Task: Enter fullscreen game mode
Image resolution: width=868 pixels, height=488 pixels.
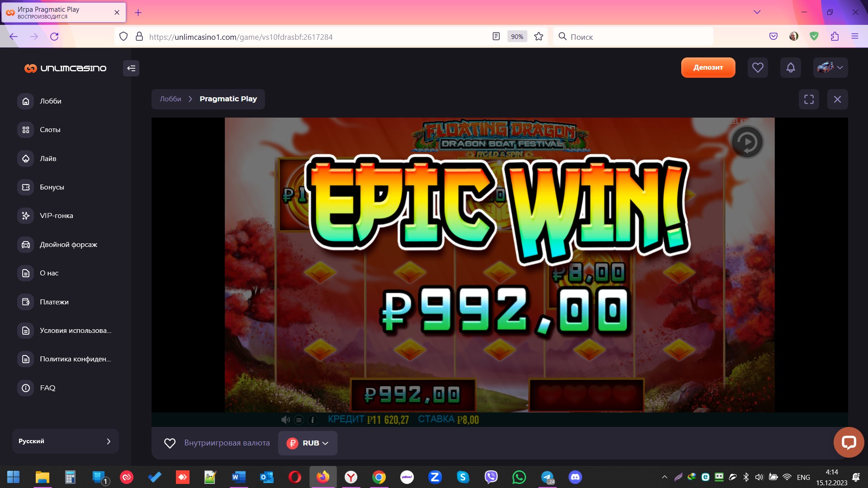Action: (x=809, y=99)
